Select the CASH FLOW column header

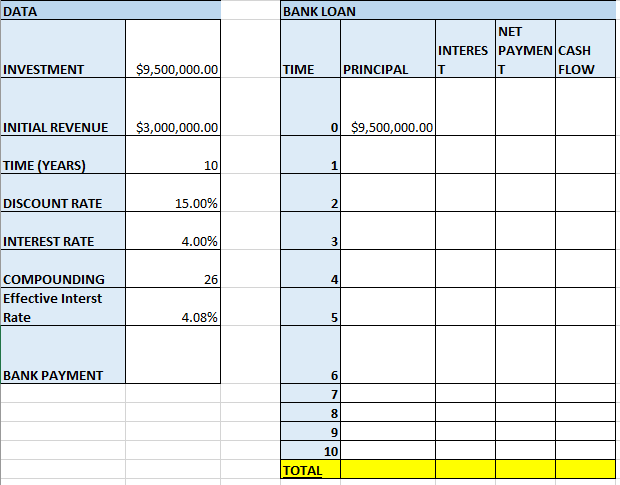tap(586, 49)
